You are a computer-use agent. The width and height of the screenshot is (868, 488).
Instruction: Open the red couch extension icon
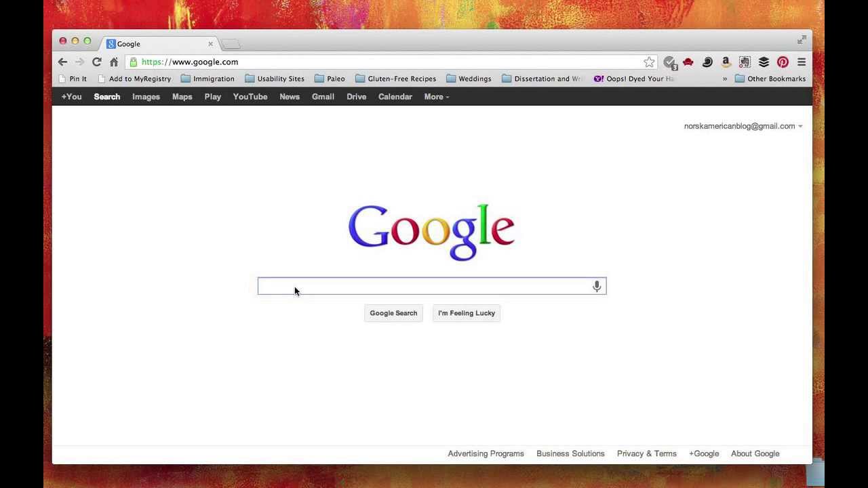click(688, 62)
